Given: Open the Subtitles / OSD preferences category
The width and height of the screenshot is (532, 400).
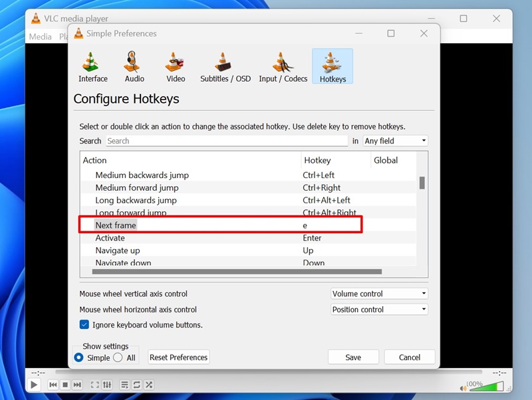Looking at the screenshot, I should 225,67.
